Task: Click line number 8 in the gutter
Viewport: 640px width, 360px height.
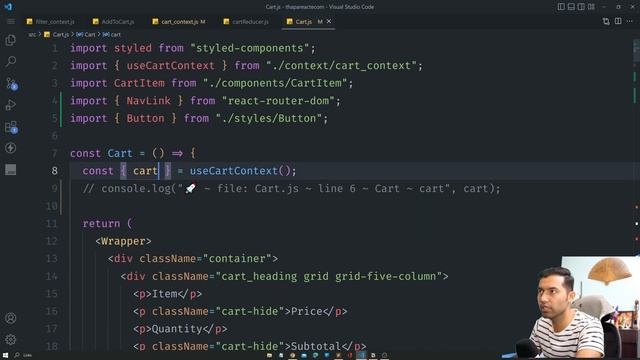Action: click(x=55, y=171)
